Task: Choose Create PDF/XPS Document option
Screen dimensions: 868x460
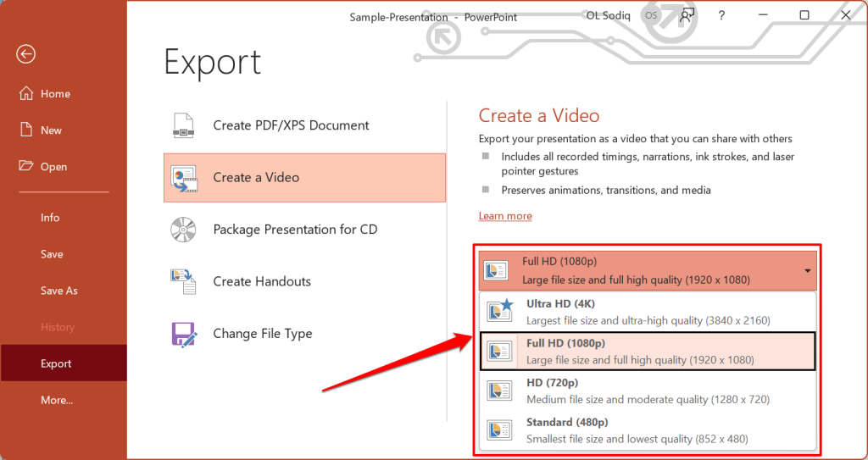Action: point(304,125)
